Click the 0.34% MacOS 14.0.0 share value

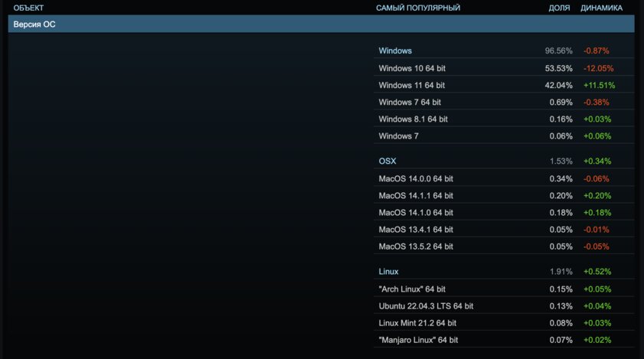(x=561, y=178)
